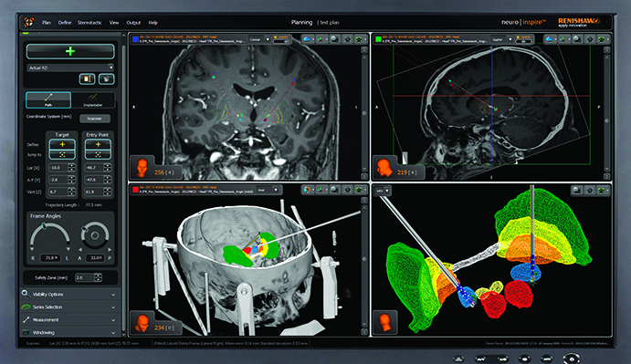Click the green layout icon in skull 3D view toolbar
The height and width of the screenshot is (364, 631).
(x=360, y=190)
